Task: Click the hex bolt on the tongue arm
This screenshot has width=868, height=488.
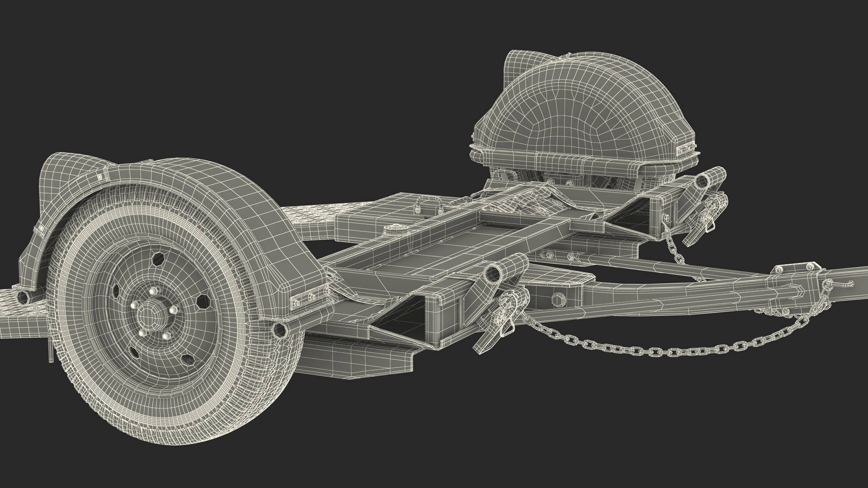Action: click(x=559, y=299)
